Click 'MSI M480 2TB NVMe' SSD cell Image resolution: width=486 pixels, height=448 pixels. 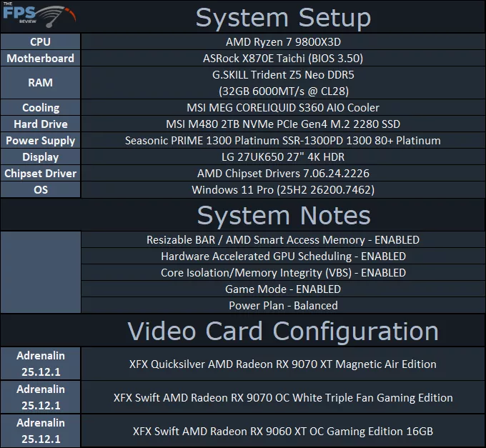[x=283, y=124]
